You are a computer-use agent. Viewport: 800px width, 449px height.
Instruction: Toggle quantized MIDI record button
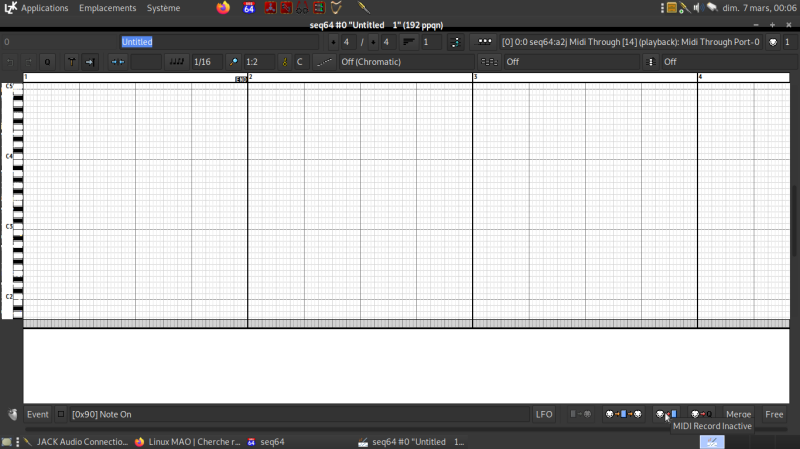(701, 414)
